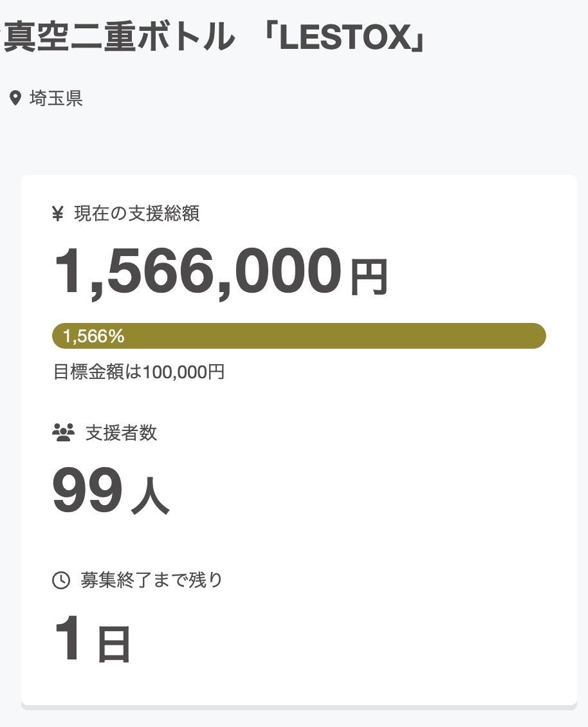Select the 現在の支援総額 label
The width and height of the screenshot is (588, 727).
[x=136, y=214]
